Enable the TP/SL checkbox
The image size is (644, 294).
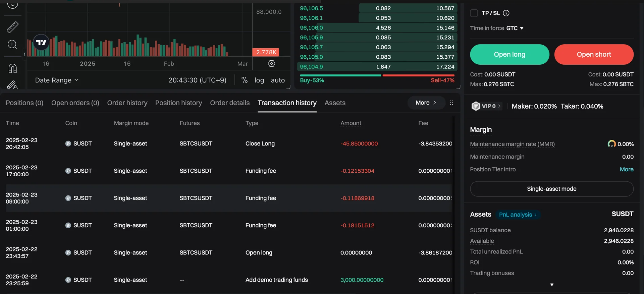(474, 13)
